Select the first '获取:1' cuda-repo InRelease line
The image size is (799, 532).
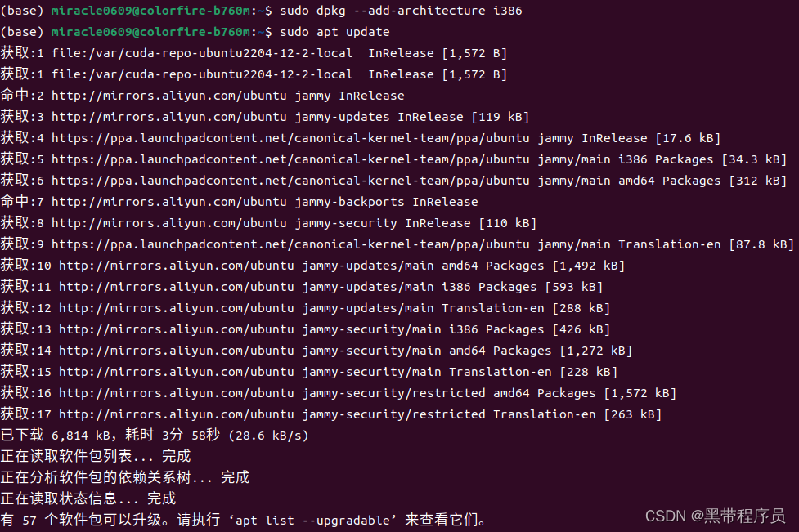[x=254, y=53]
